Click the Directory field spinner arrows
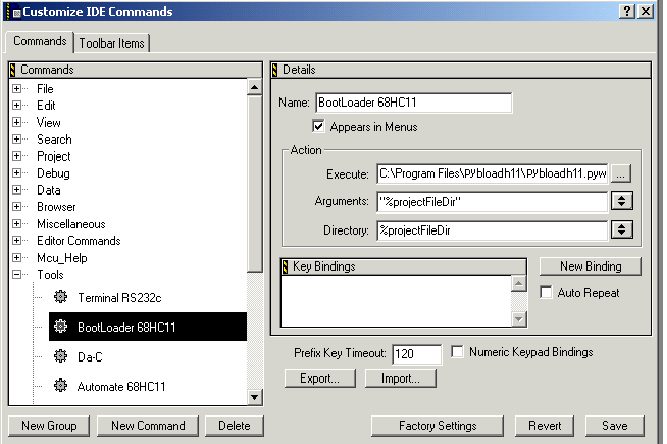Screen dimensions: 667x444 point(621,230)
